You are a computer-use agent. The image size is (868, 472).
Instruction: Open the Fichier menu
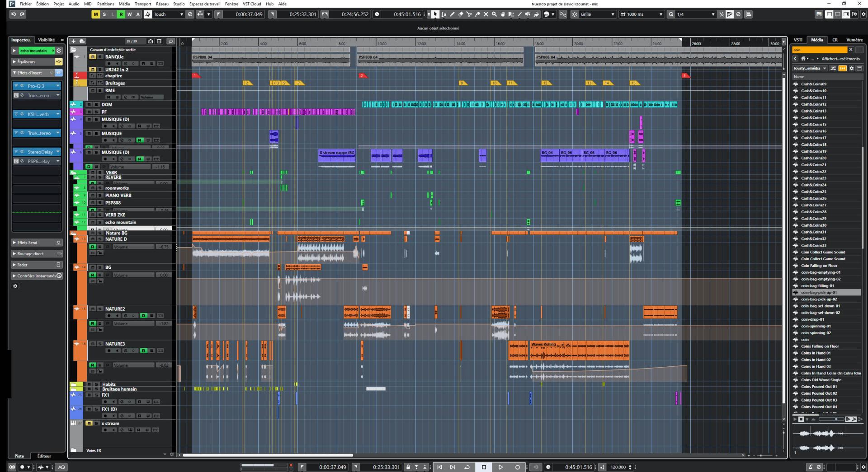(25, 4)
